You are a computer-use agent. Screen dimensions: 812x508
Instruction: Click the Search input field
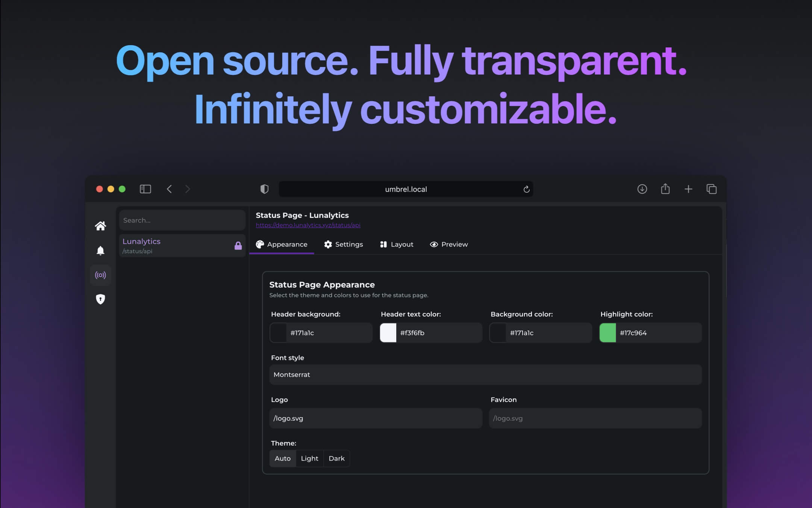click(182, 220)
